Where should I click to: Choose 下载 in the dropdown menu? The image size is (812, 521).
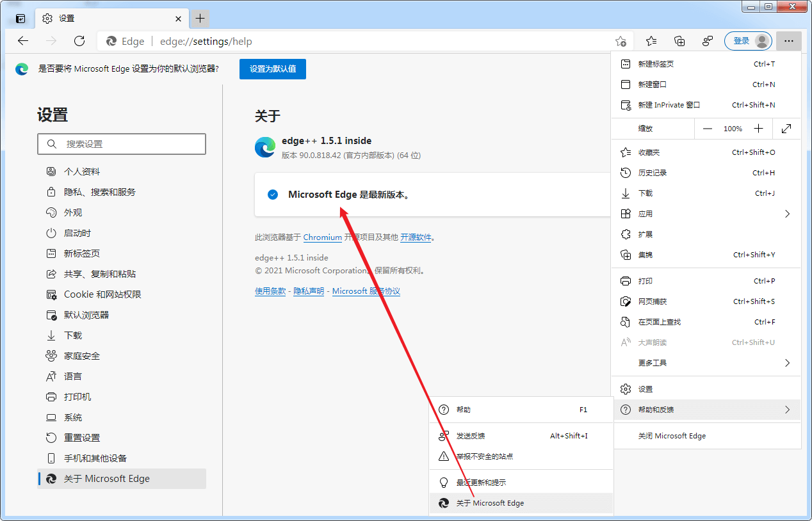click(x=706, y=193)
